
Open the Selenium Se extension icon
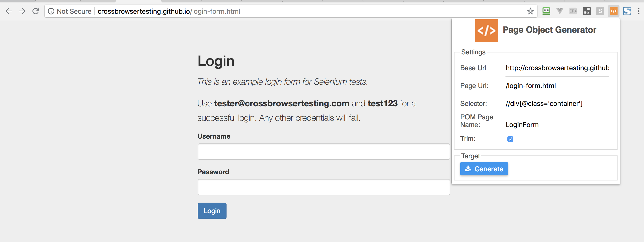587,11
